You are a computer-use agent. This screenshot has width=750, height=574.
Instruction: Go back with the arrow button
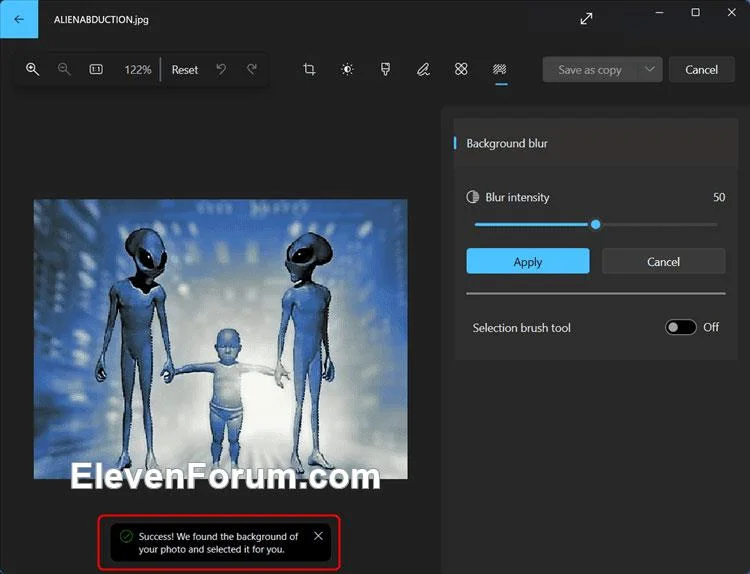coord(19,19)
